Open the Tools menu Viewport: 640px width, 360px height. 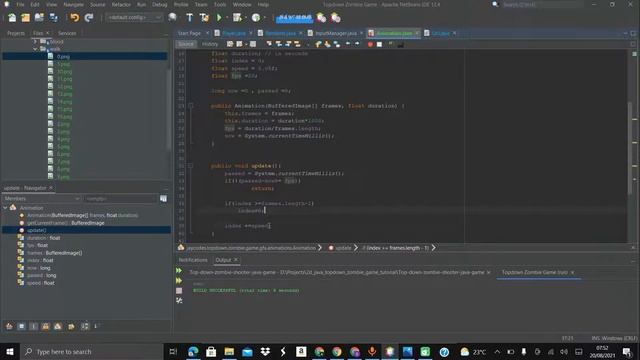220,4
